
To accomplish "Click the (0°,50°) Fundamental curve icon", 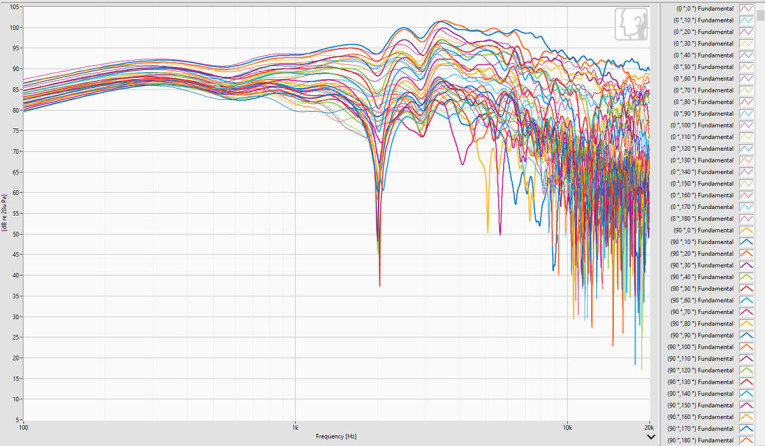I will [x=746, y=67].
